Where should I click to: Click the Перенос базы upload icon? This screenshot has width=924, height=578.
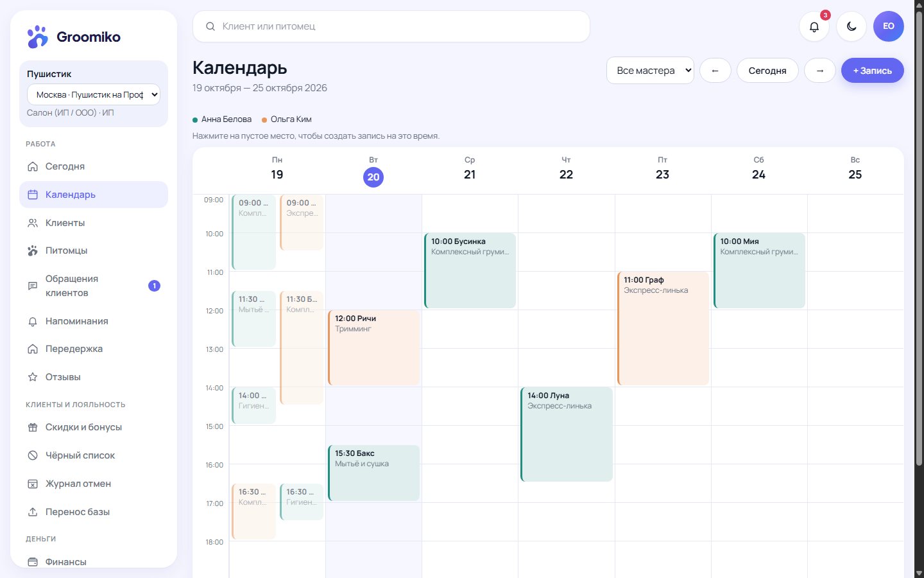(33, 512)
